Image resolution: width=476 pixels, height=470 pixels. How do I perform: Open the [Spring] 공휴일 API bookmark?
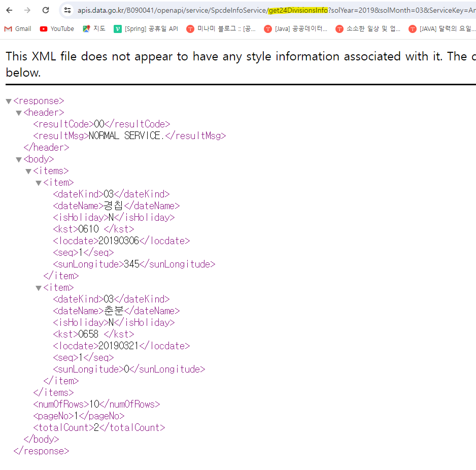coord(146,29)
